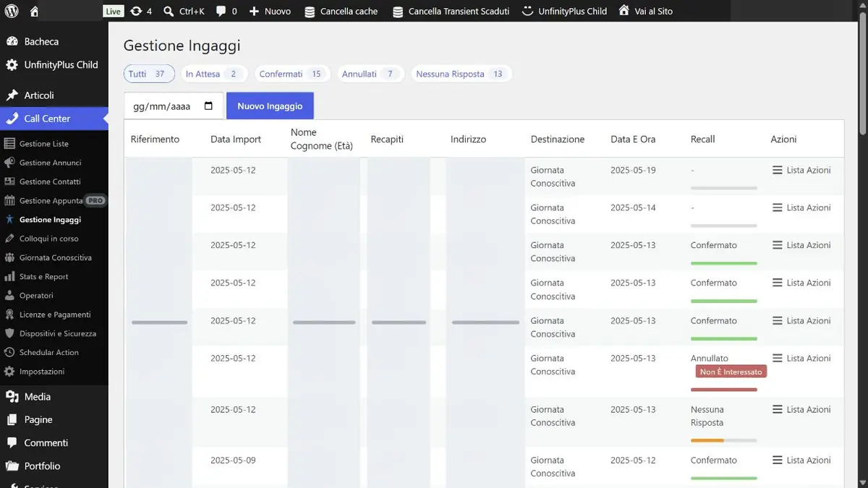868x488 pixels.
Task: Open Call Center sidebar menu
Action: (54, 119)
